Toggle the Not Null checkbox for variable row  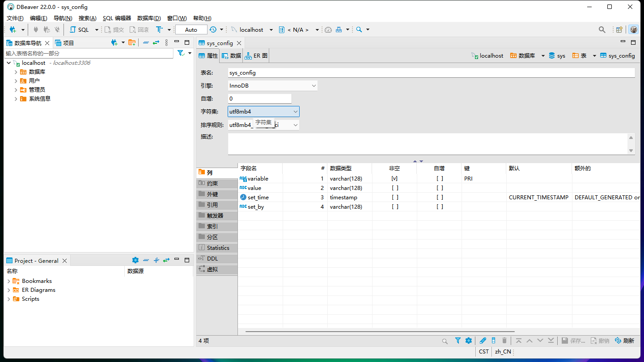click(394, 179)
